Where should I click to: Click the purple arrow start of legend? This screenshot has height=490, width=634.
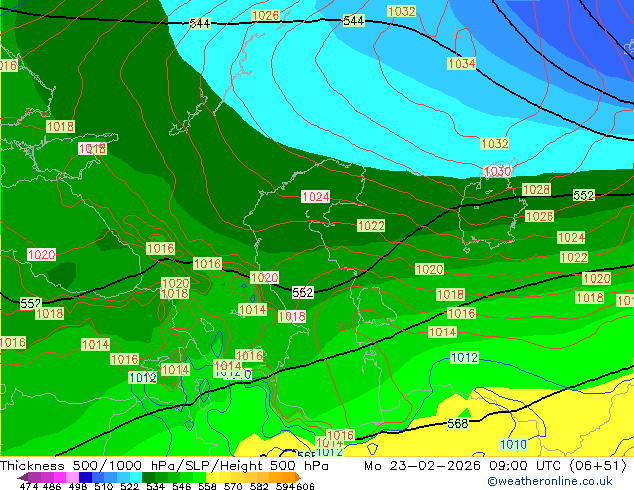click(23, 477)
